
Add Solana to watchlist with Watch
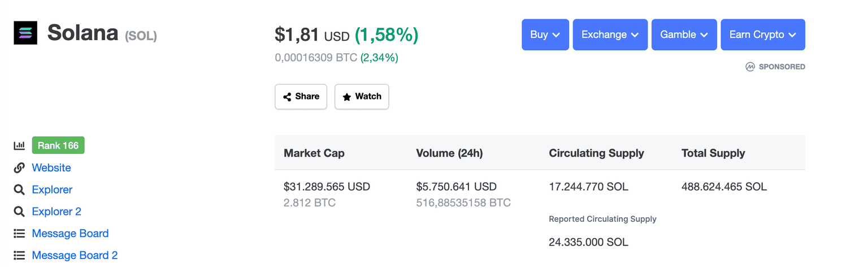(x=362, y=97)
